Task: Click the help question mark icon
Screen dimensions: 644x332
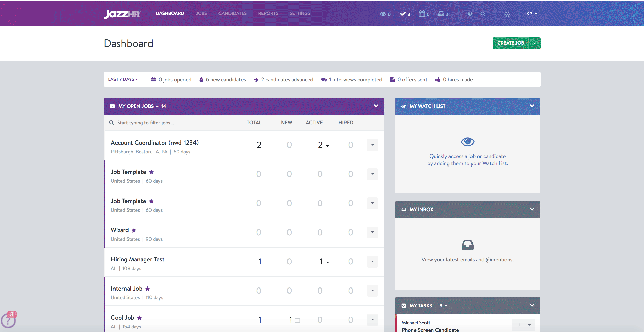Action: coord(470,14)
